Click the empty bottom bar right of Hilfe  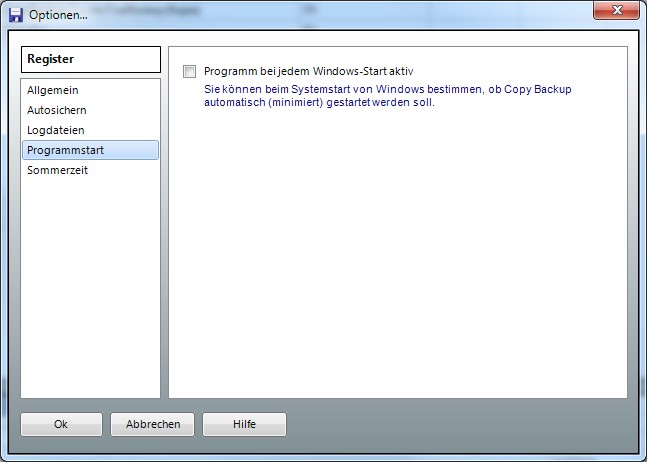[x=450, y=424]
